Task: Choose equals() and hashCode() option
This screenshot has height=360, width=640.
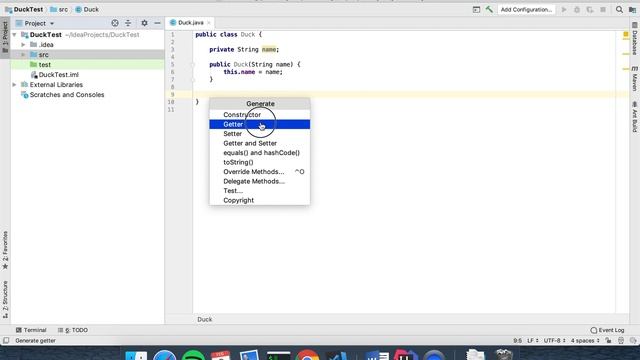Action: coord(260,153)
